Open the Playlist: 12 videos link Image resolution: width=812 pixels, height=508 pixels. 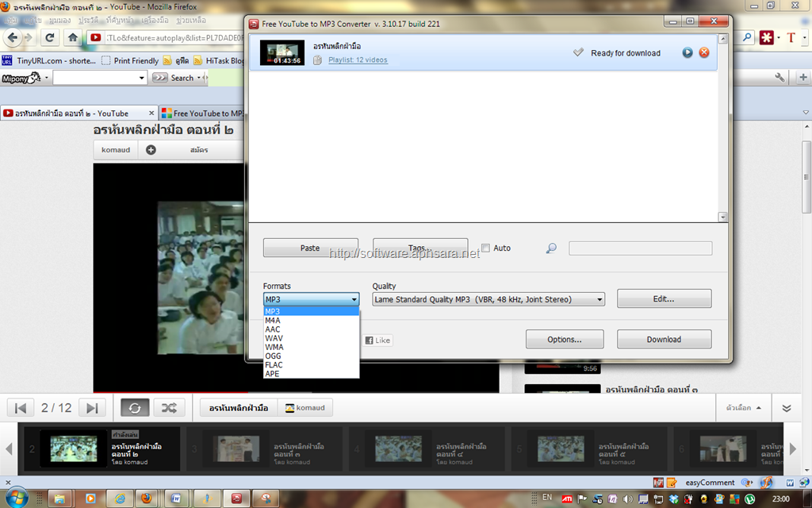tap(358, 60)
